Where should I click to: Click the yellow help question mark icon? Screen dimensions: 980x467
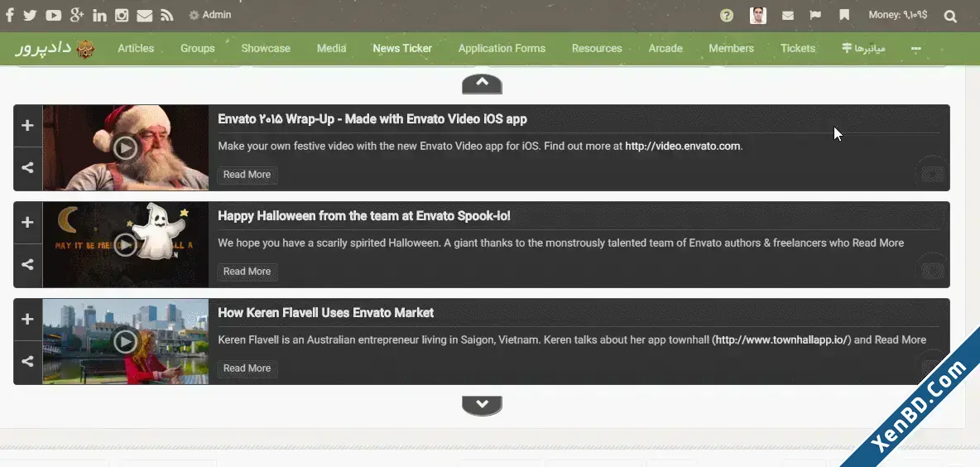coord(726,16)
